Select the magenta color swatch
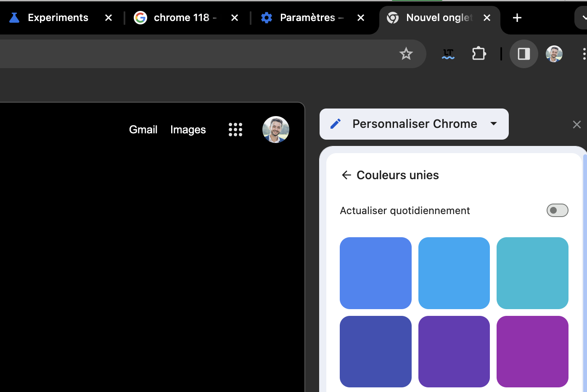The image size is (587, 392). click(x=532, y=352)
